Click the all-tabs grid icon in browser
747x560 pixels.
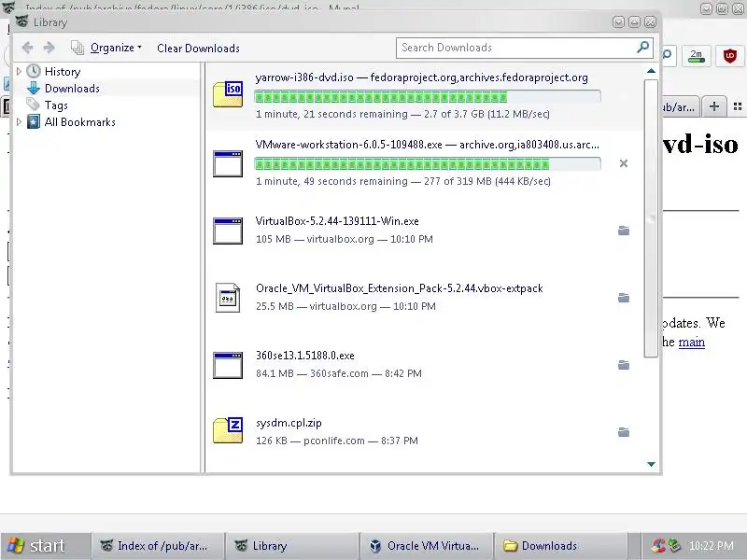(738, 106)
